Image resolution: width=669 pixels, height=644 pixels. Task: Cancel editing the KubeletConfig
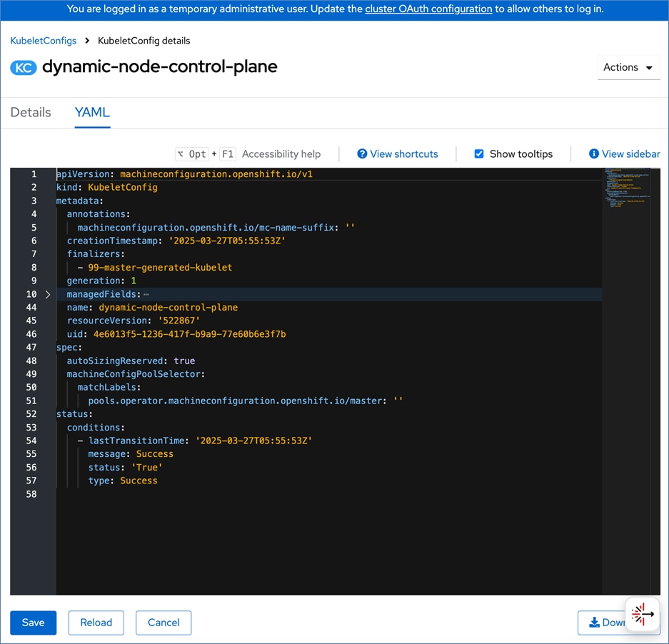pyautogui.click(x=164, y=623)
